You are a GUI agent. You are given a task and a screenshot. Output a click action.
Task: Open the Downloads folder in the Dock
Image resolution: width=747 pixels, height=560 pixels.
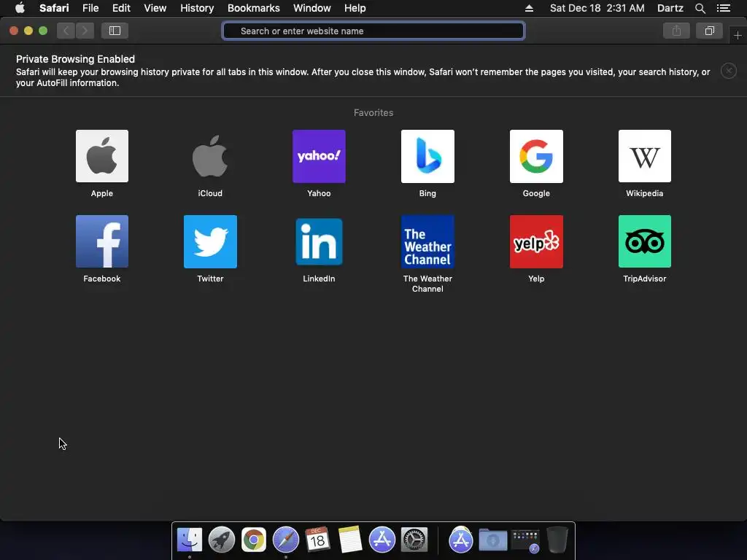point(492,540)
